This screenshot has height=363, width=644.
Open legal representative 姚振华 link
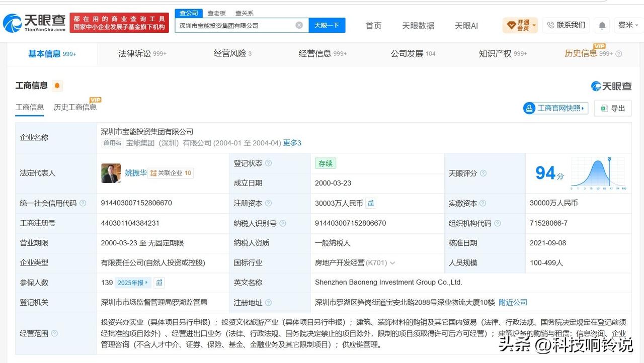click(136, 173)
